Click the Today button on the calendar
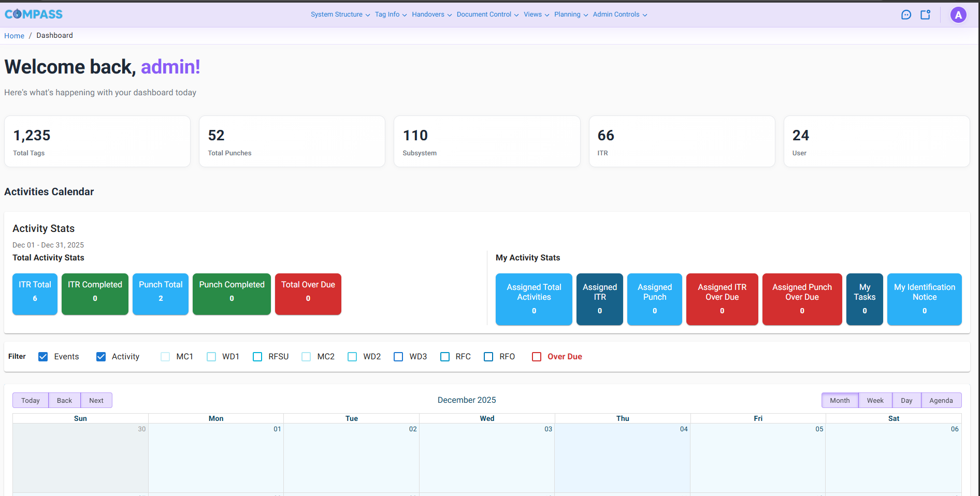This screenshot has height=496, width=980. point(30,400)
